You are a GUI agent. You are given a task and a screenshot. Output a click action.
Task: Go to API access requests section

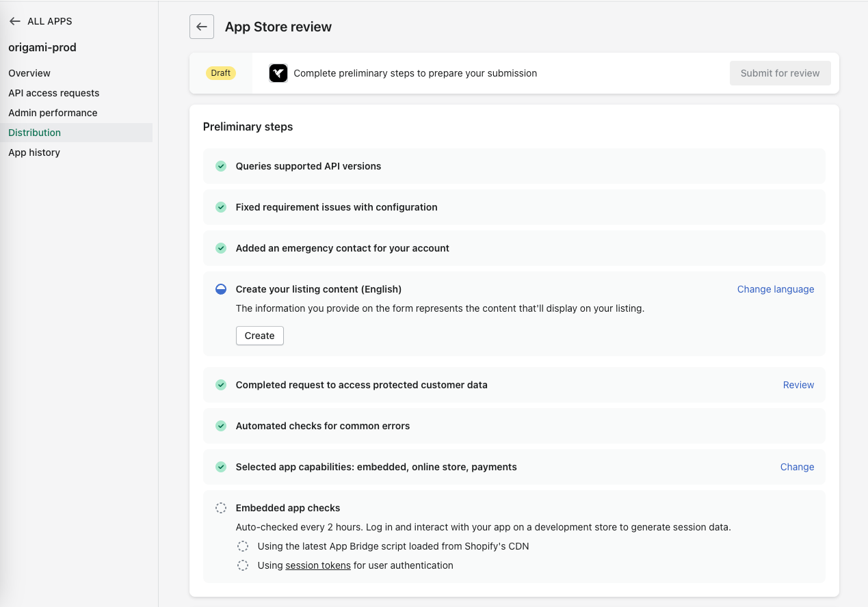(53, 93)
